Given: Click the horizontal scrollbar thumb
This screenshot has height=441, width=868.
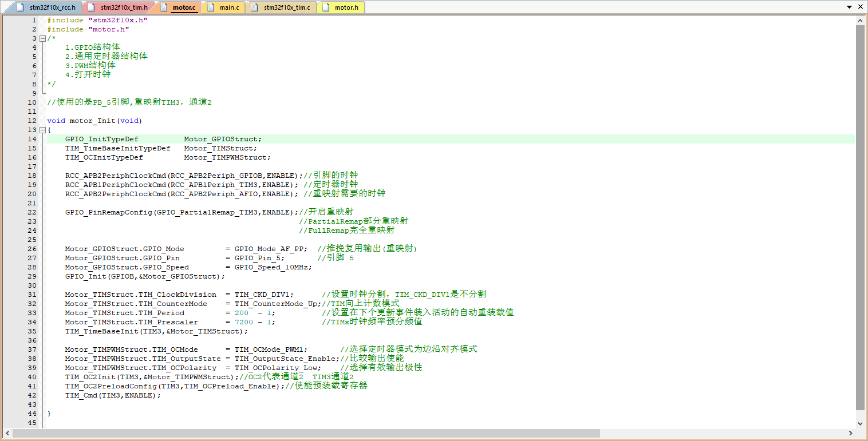Looking at the screenshot, I should coord(306,433).
